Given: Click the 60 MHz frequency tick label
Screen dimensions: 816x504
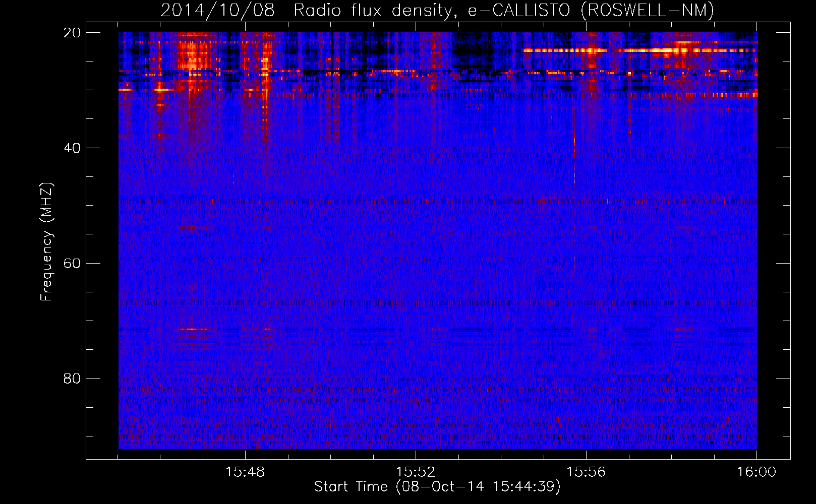Looking at the screenshot, I should 72,264.
